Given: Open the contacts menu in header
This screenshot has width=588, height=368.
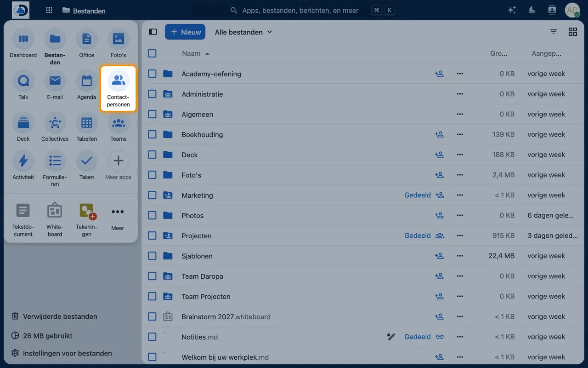Looking at the screenshot, I should tap(552, 10).
